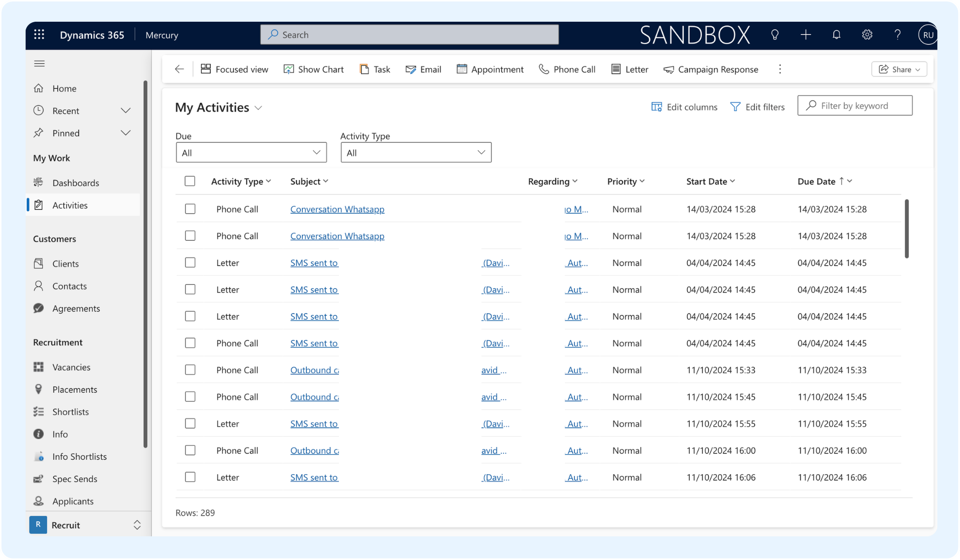The image size is (960, 560).
Task: Open Regarding link on first Whatsapp row
Action: (576, 209)
